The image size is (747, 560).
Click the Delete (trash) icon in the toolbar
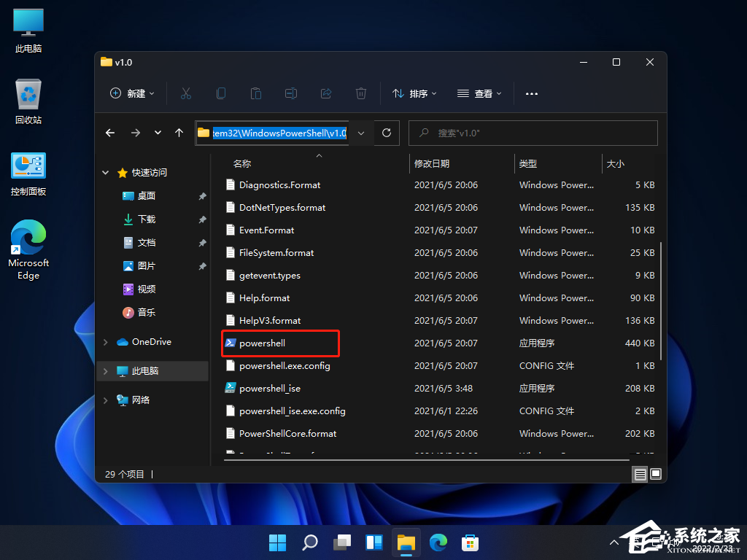(x=360, y=93)
